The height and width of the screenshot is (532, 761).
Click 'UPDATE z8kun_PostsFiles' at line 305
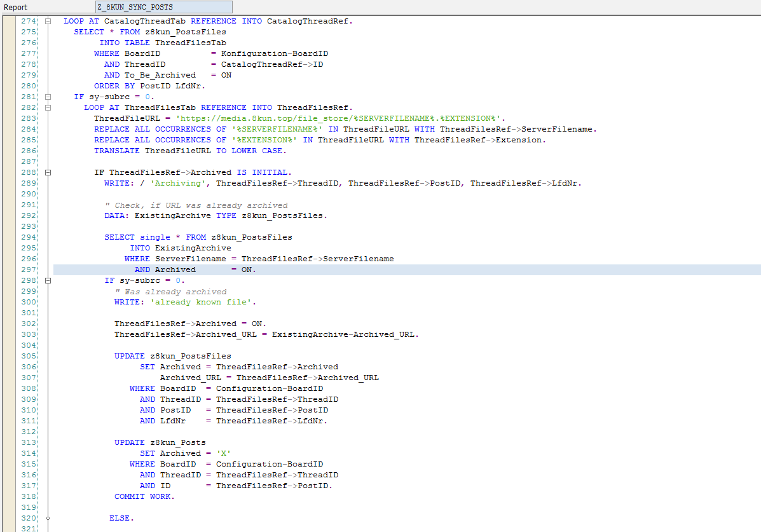tap(173, 357)
